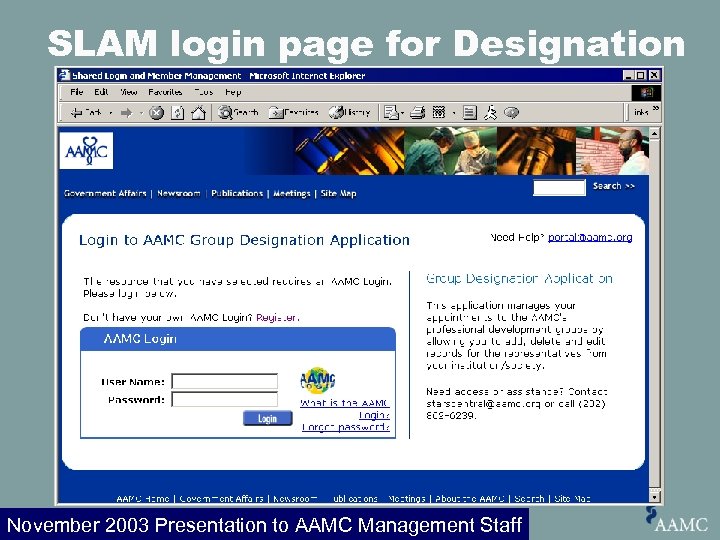Screen dimensions: 720x540
Task: Click the Internet Explorer title bar icon
Action: click(64, 75)
